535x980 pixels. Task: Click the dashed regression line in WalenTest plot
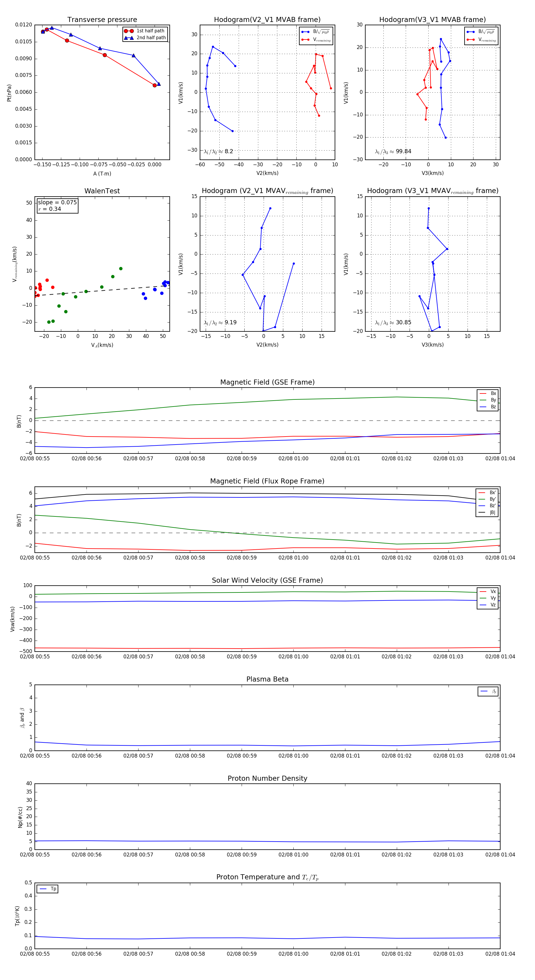102,290
